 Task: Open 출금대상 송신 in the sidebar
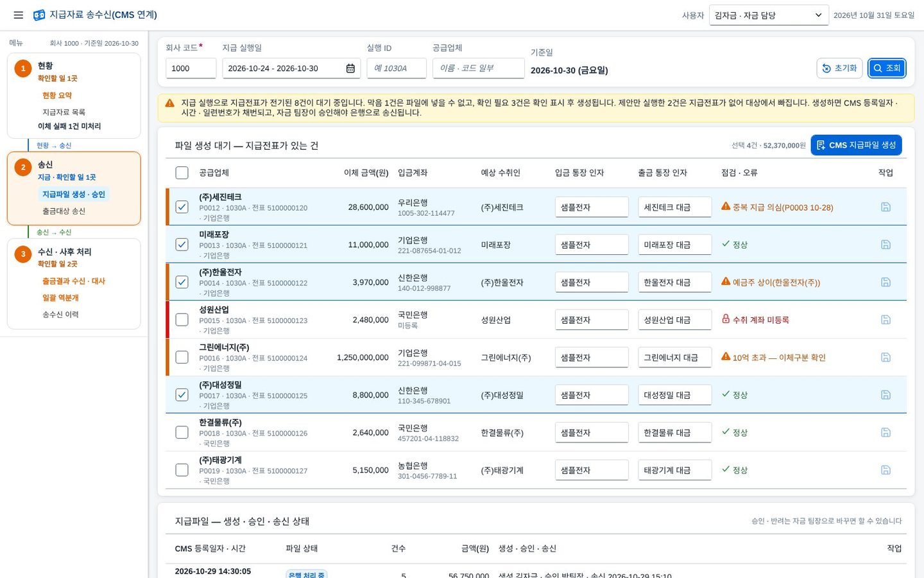click(x=64, y=211)
